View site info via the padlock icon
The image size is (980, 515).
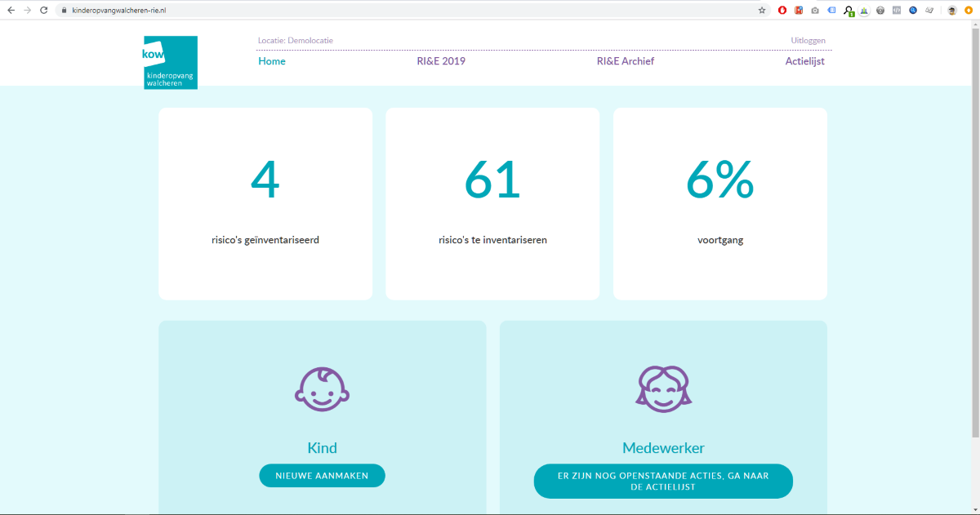(65, 11)
